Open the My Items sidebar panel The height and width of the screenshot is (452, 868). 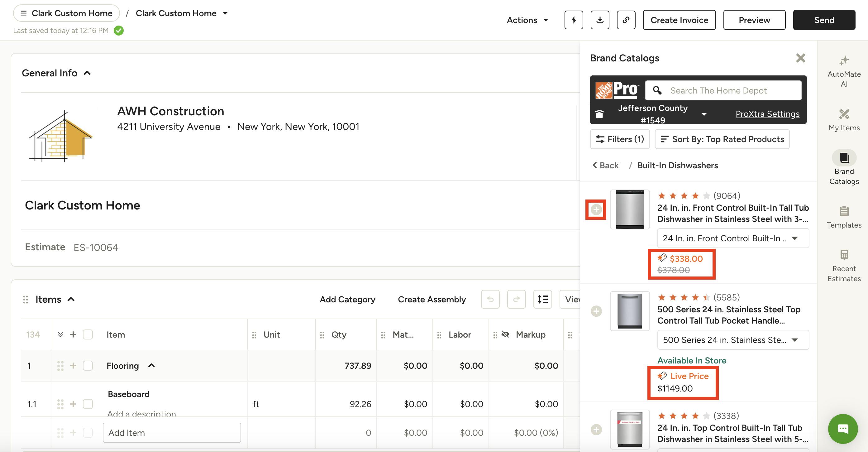pos(844,120)
